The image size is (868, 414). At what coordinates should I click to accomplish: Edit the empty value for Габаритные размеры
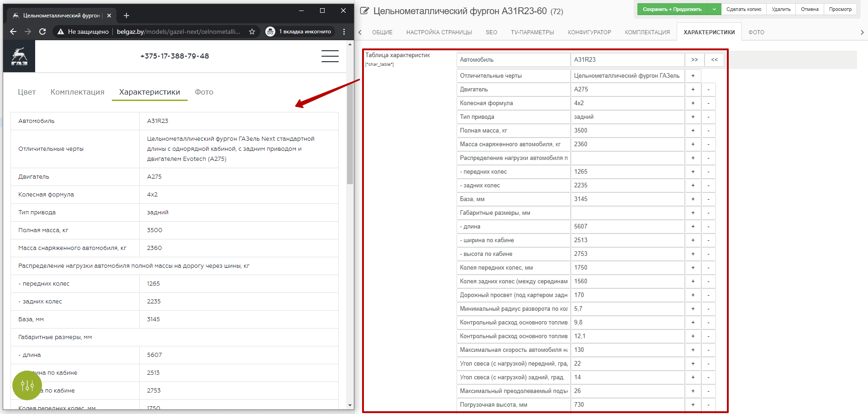627,213
